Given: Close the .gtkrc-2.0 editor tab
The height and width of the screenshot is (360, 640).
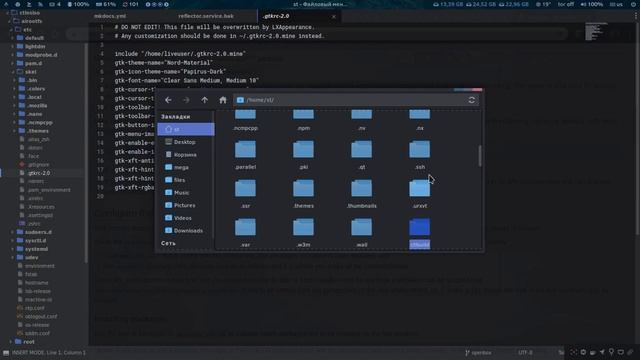Looking at the screenshot, I should 334,16.
